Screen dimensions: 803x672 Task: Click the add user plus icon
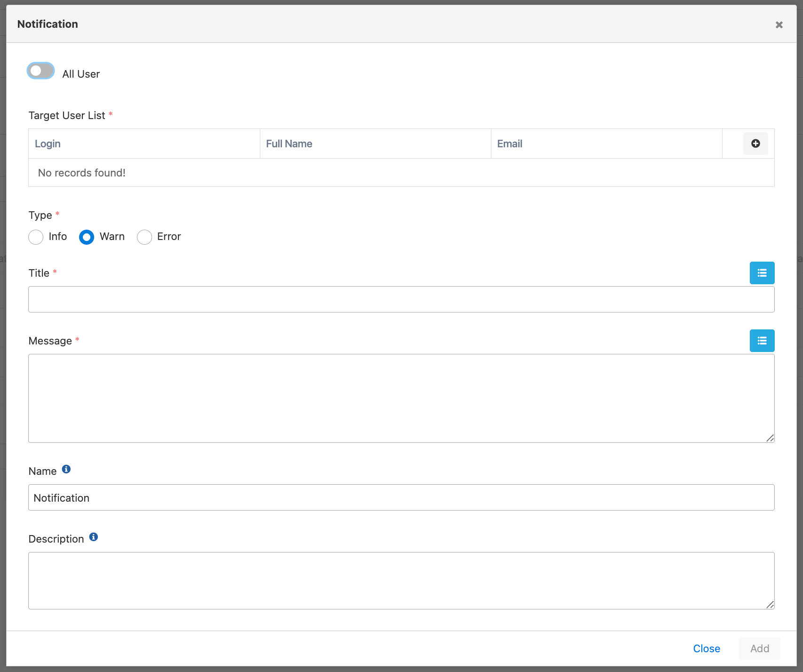pos(755,144)
